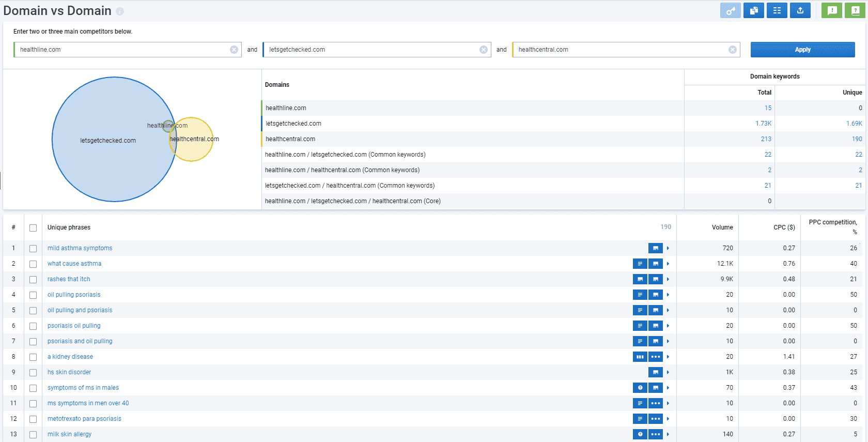Toggle the select-all checkbox in Unique phrases header

coord(33,228)
